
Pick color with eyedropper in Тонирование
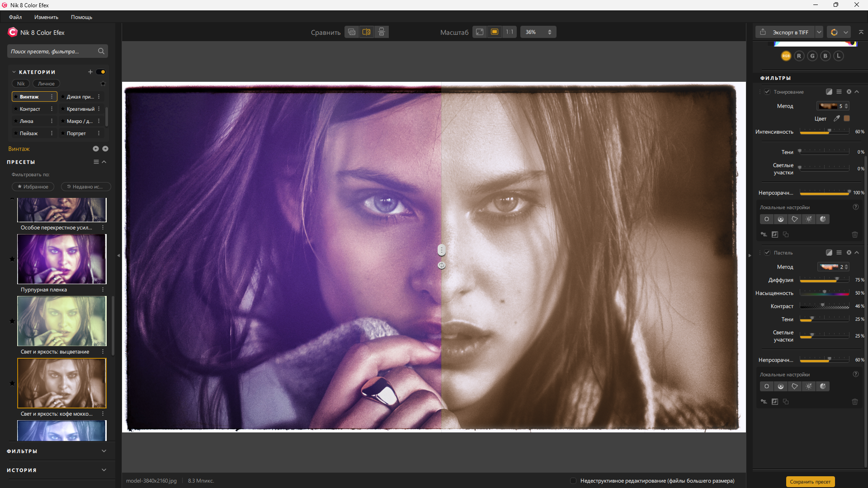click(837, 118)
